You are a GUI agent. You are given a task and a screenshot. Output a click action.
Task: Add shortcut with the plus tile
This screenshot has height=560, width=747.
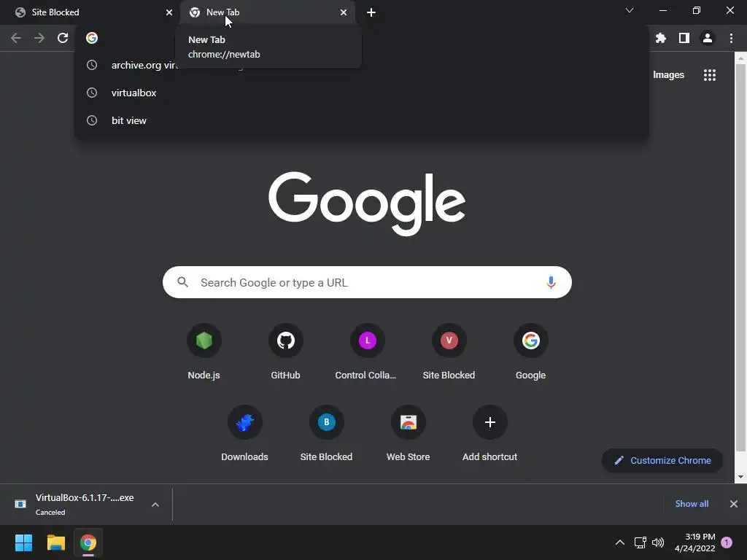pos(489,433)
